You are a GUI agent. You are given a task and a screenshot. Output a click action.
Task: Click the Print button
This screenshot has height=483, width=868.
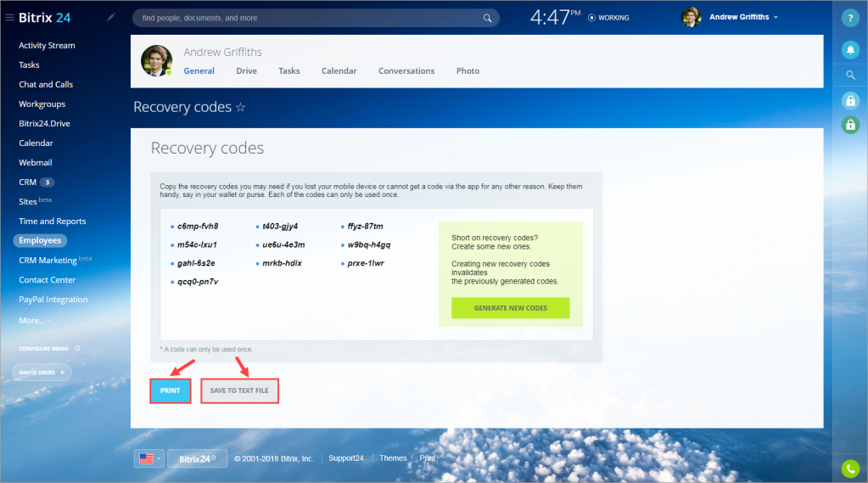point(171,390)
